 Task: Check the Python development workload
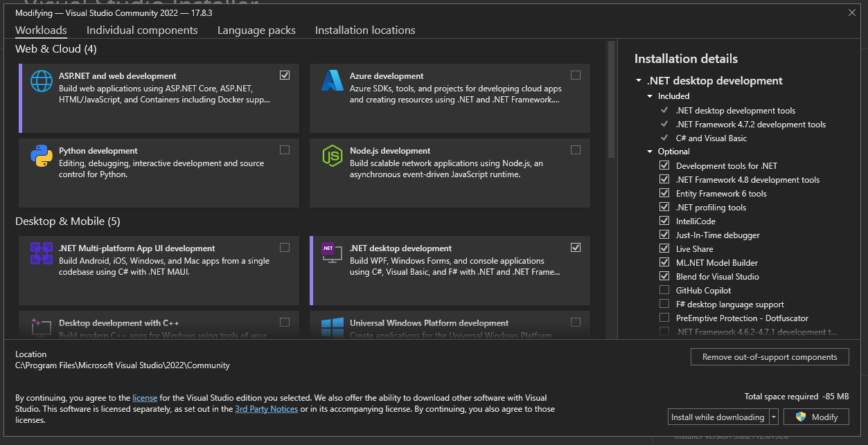(285, 149)
